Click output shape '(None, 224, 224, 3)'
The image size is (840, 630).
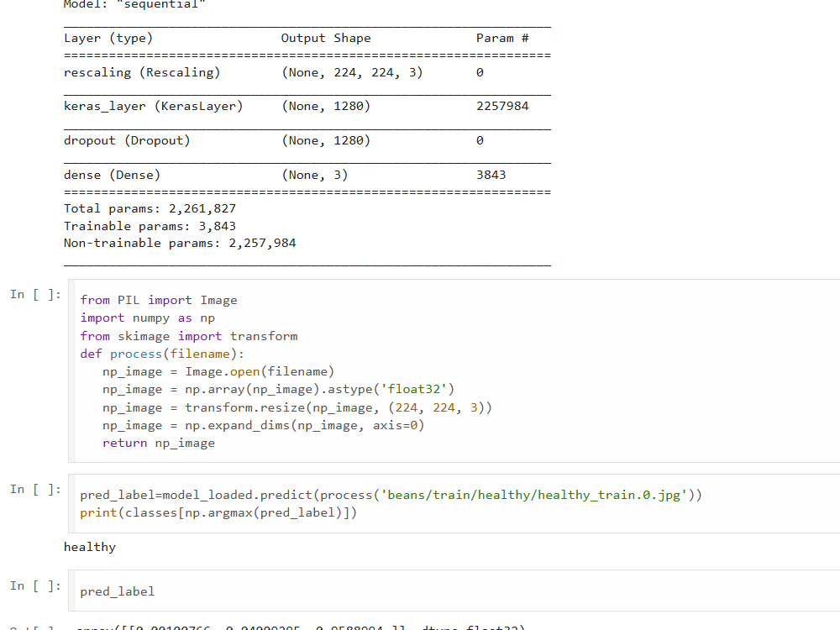pos(352,72)
